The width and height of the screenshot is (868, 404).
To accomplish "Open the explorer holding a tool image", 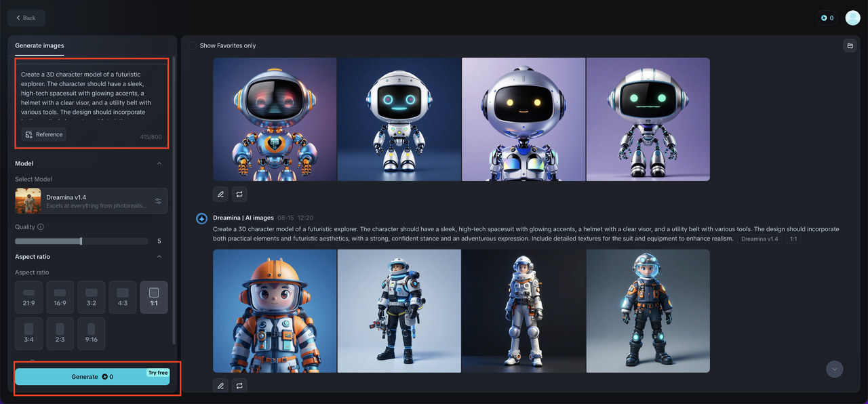I will [399, 311].
